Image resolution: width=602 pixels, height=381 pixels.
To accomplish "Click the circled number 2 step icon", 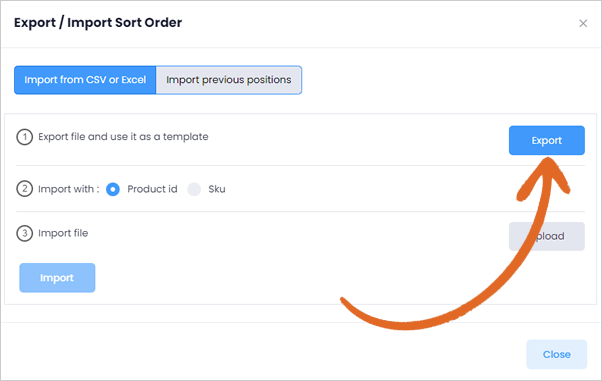I will [x=25, y=189].
